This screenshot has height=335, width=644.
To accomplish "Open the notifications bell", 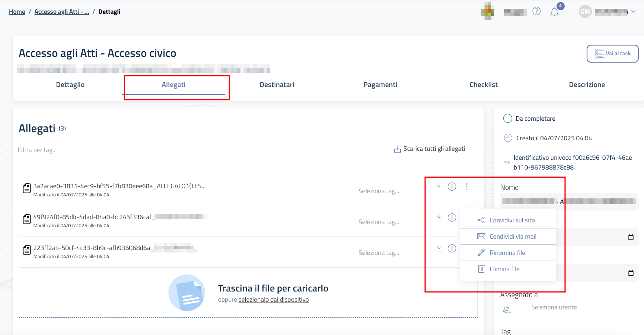I will pos(554,12).
